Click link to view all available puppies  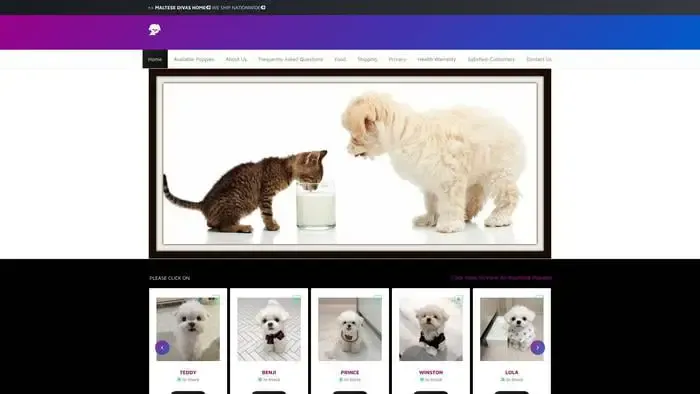coord(501,278)
